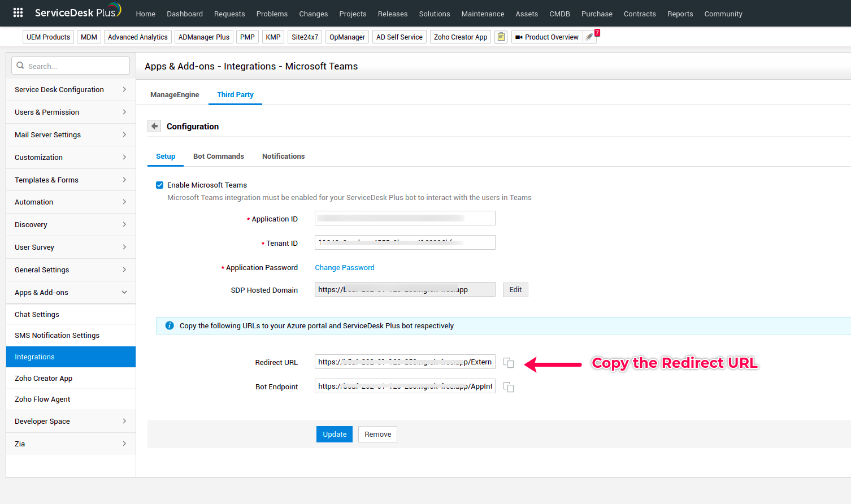The width and height of the screenshot is (851, 504).
Task: Expand the User Survey section
Action: [x=71, y=247]
